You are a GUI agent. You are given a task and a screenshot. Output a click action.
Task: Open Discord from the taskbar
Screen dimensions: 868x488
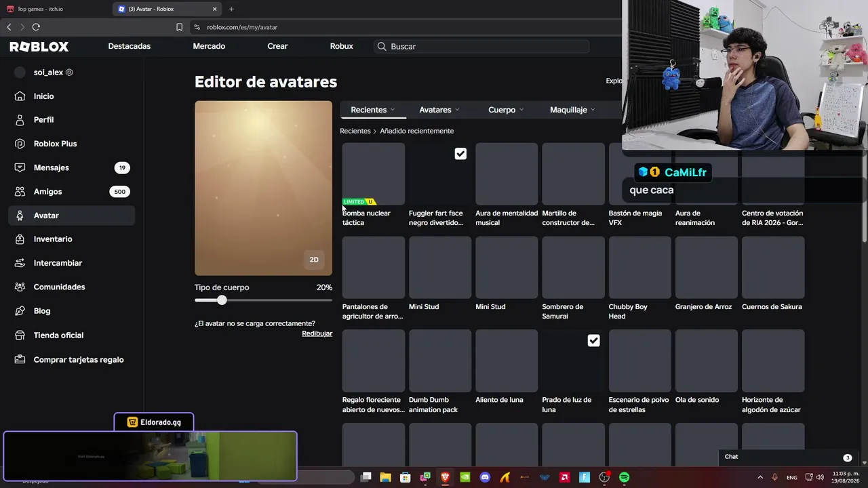(485, 477)
